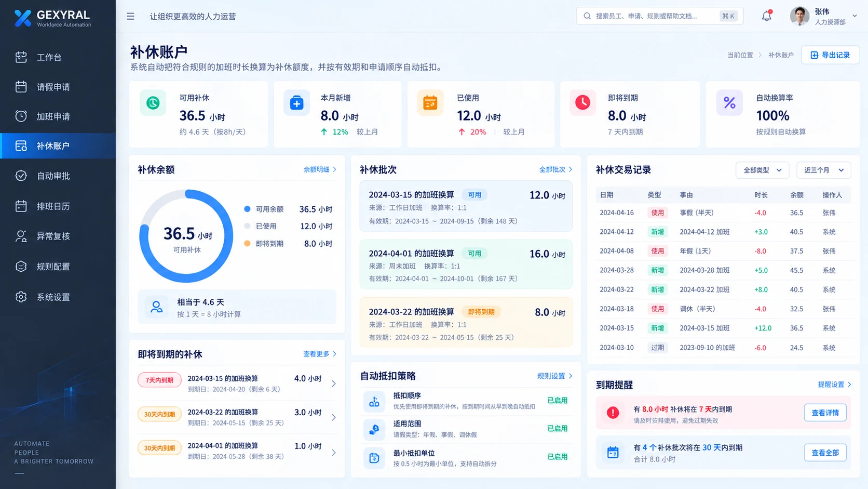Open the 提醒设置 link
Screen dimensions: 868x489
[834, 385]
